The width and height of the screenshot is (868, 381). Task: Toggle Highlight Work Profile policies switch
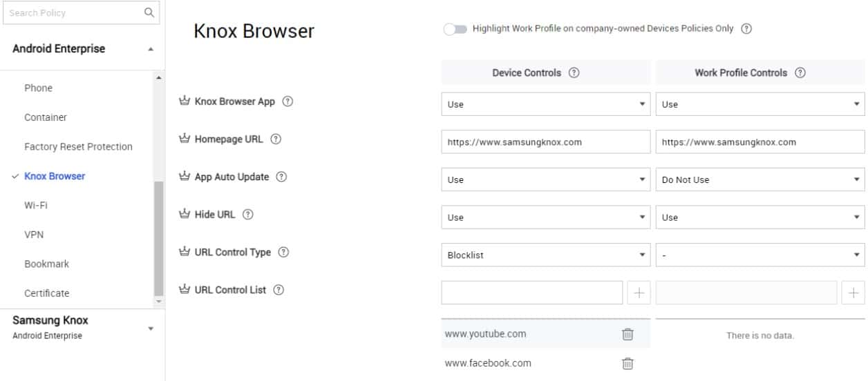click(455, 29)
